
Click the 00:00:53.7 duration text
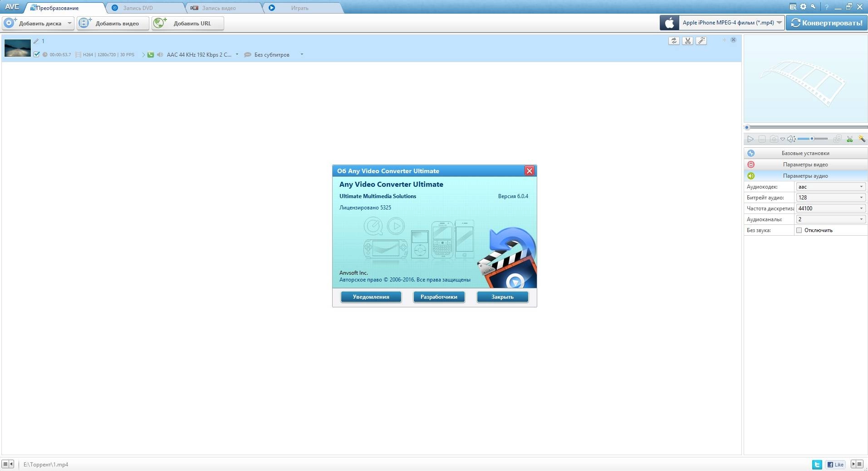pyautogui.click(x=60, y=55)
